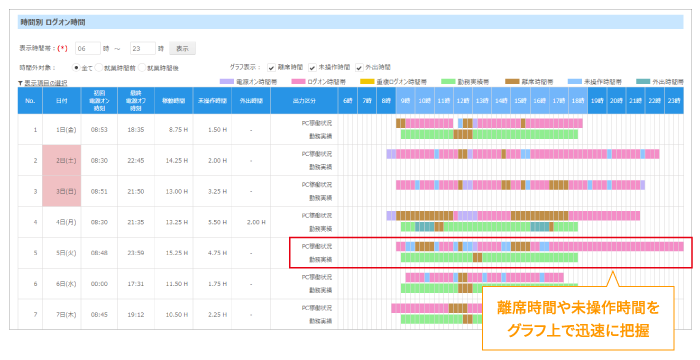The height and width of the screenshot is (360, 700).
Task: Click the PC稼働状況 timeline bar for 2日(土)
Action: 523,154
